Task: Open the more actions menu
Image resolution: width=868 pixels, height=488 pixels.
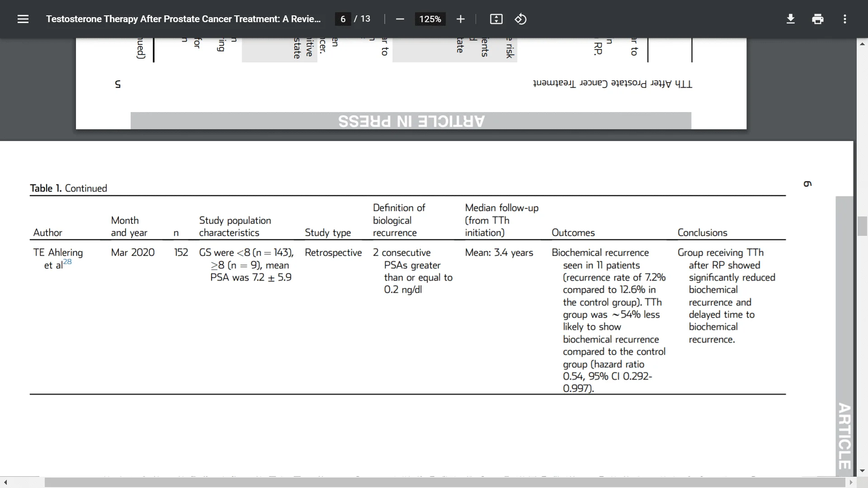Action: (x=844, y=19)
